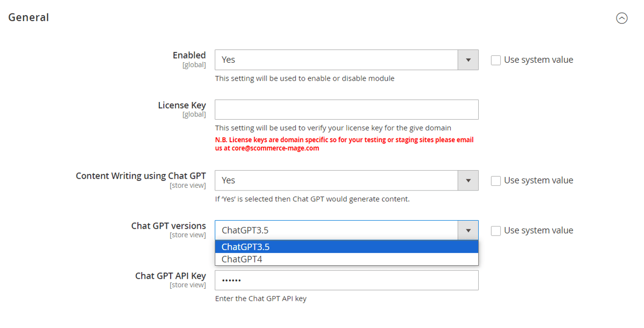Open the Enabled select showing Yes
Image resolution: width=644 pixels, height=328 pixels.
coord(347,60)
